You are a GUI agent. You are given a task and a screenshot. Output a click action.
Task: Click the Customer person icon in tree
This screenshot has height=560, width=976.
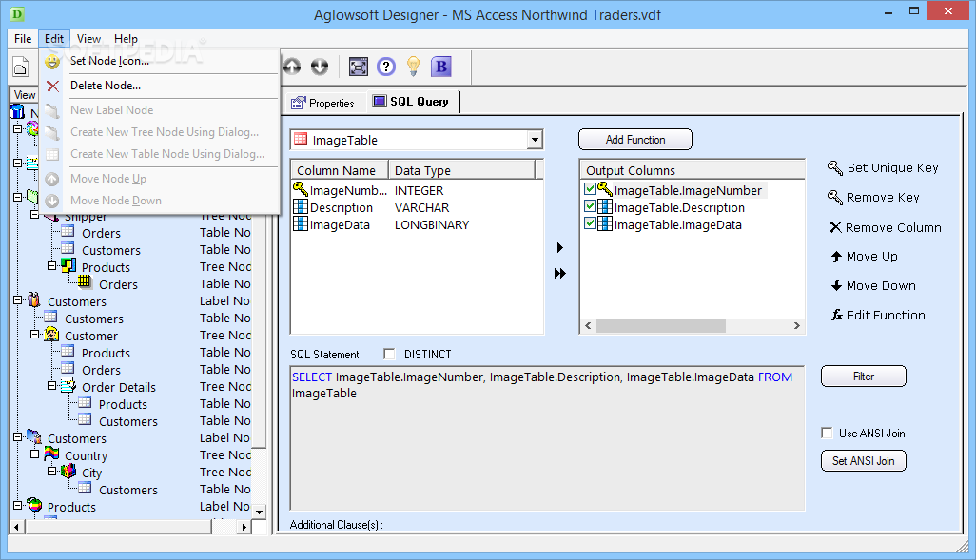[51, 335]
